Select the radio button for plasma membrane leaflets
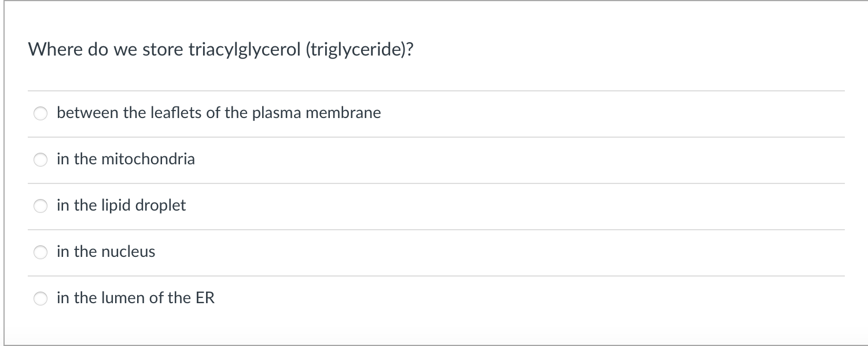 [x=41, y=113]
